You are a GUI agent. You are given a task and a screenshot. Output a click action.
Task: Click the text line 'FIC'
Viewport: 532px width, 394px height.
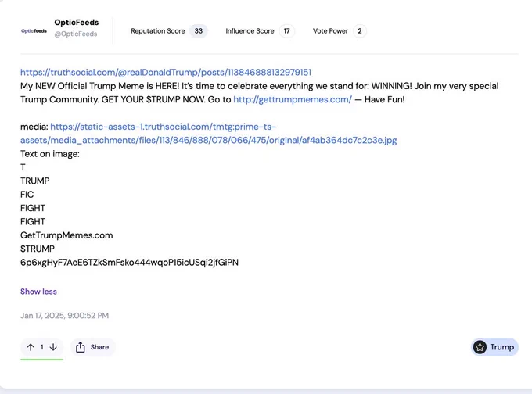click(27, 195)
